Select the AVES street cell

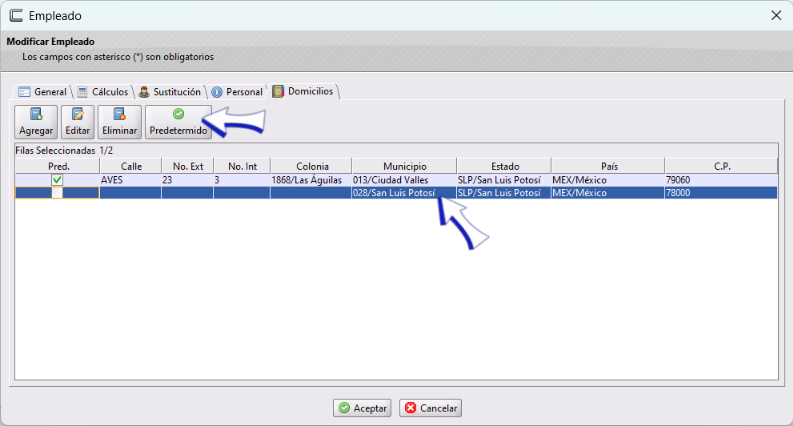(x=130, y=180)
